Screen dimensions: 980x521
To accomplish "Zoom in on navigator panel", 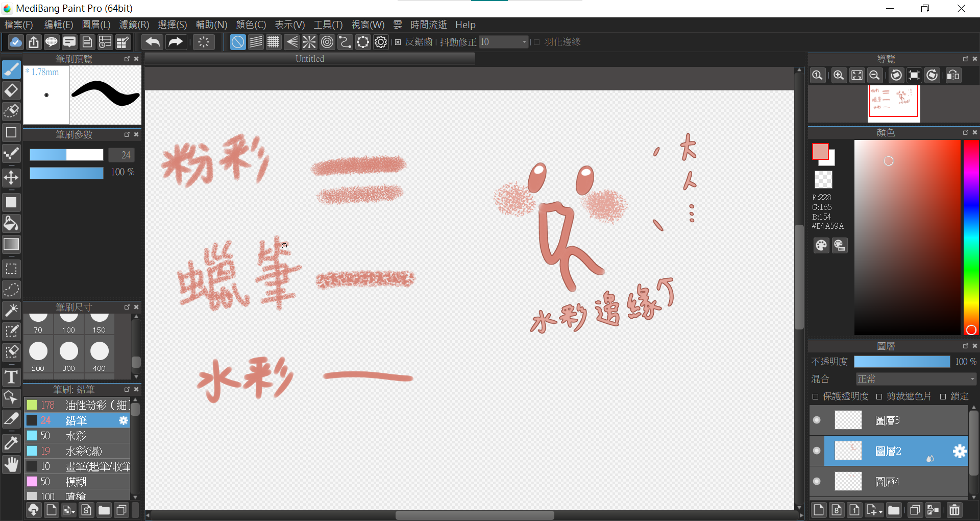I will [838, 76].
